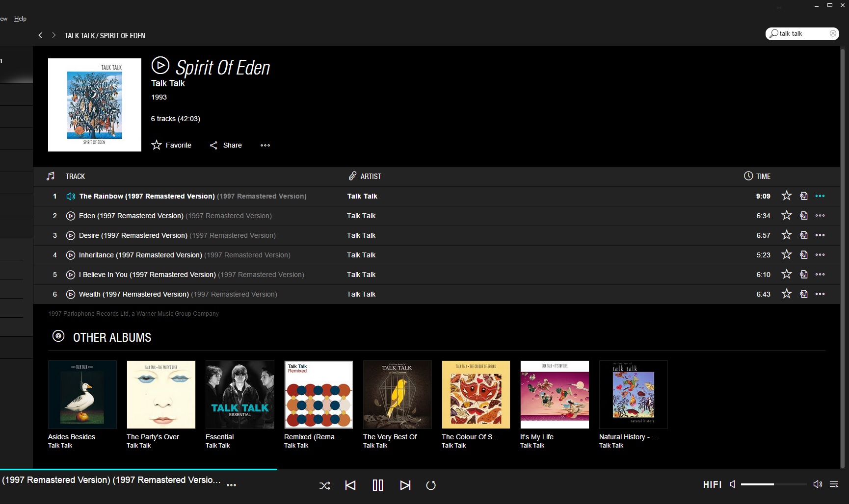Open the Help menu
This screenshot has width=849, height=504.
(x=20, y=19)
